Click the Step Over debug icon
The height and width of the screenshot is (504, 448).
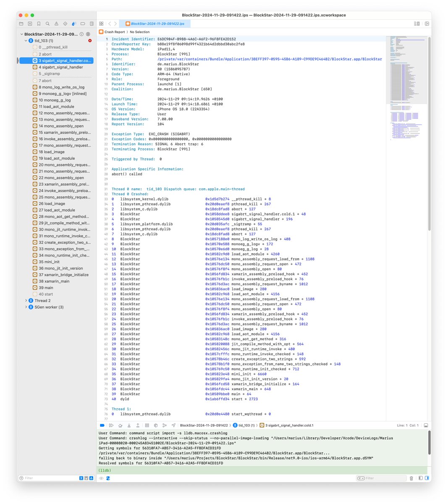120,425
